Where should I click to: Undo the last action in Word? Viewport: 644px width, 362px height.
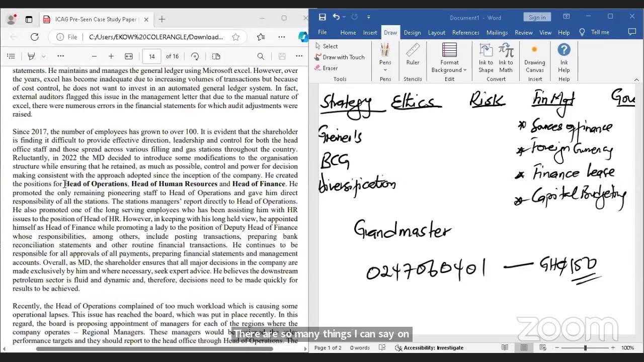pyautogui.click(x=336, y=17)
